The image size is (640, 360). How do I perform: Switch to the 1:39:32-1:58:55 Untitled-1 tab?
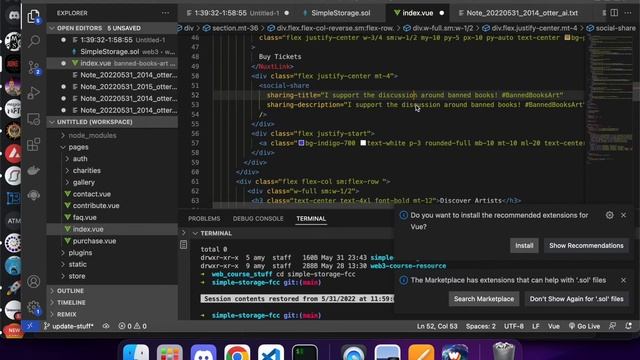pyautogui.click(x=237, y=13)
